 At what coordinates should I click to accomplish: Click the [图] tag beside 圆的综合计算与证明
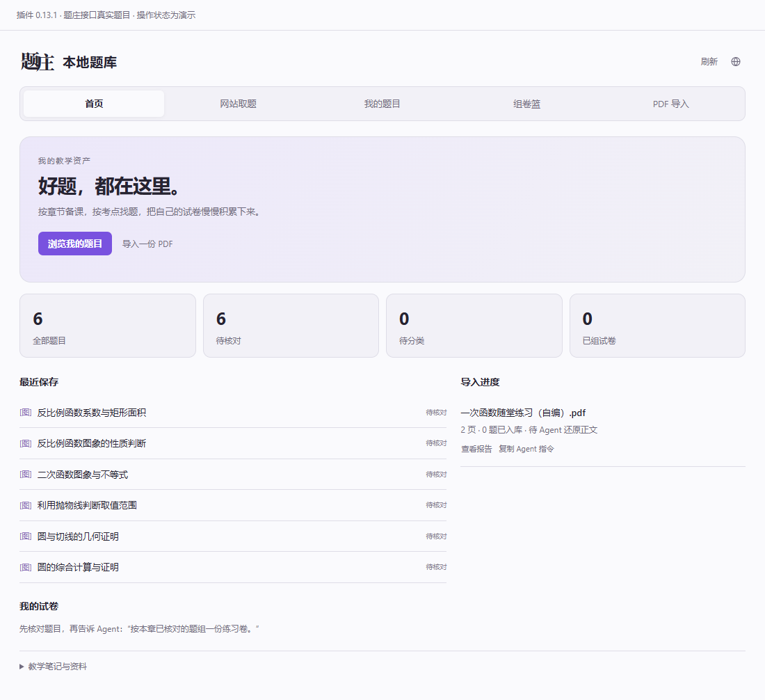(26, 567)
